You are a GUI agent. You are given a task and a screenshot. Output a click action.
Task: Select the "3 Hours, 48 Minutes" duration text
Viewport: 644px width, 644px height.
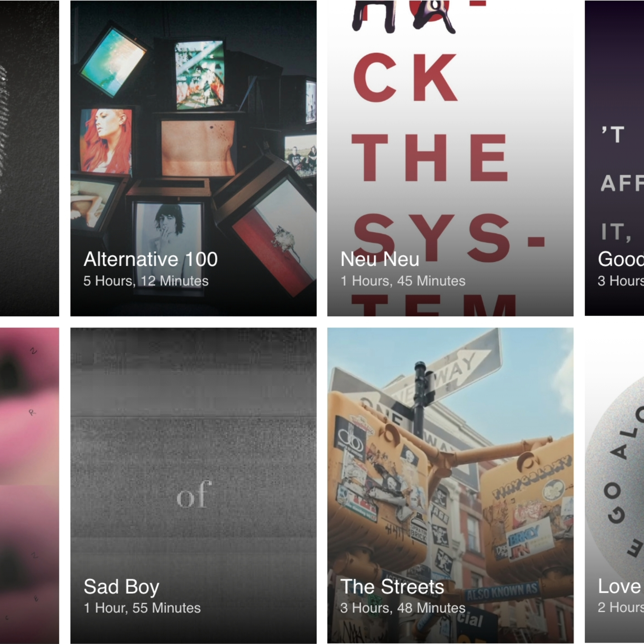tap(403, 608)
